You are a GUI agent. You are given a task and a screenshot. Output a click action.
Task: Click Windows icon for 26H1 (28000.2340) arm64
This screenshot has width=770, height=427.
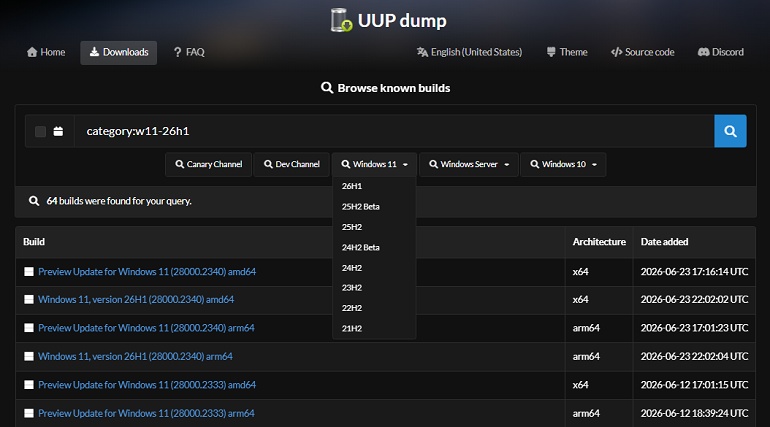tap(29, 356)
